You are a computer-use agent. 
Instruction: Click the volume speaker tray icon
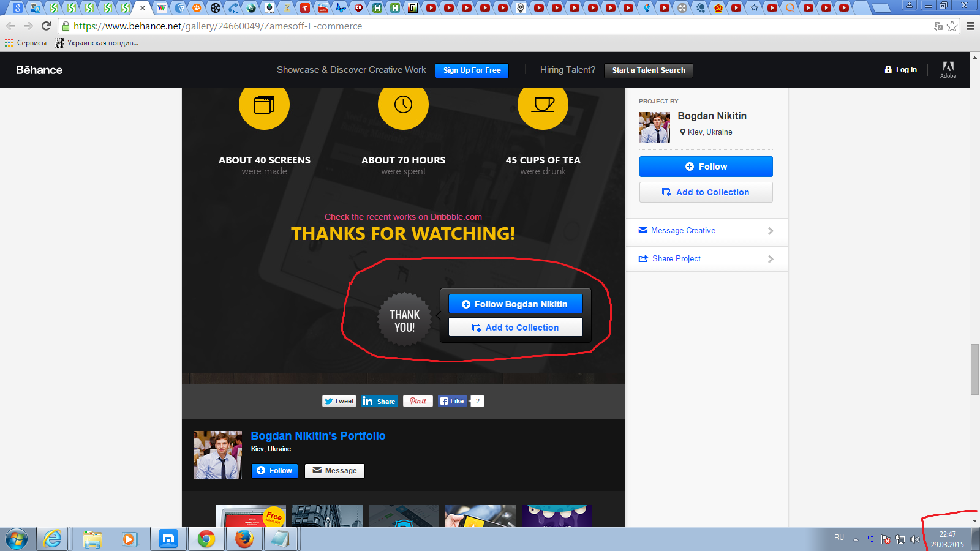click(x=914, y=539)
